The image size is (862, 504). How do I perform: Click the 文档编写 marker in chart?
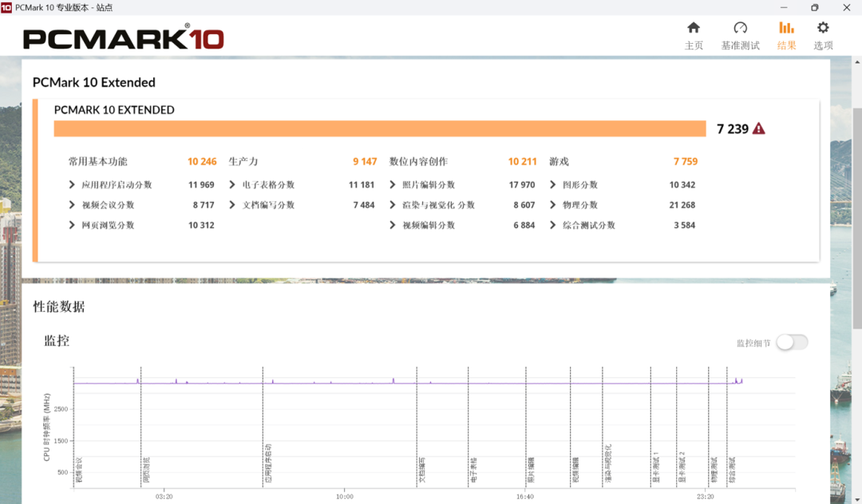pyautogui.click(x=422, y=470)
